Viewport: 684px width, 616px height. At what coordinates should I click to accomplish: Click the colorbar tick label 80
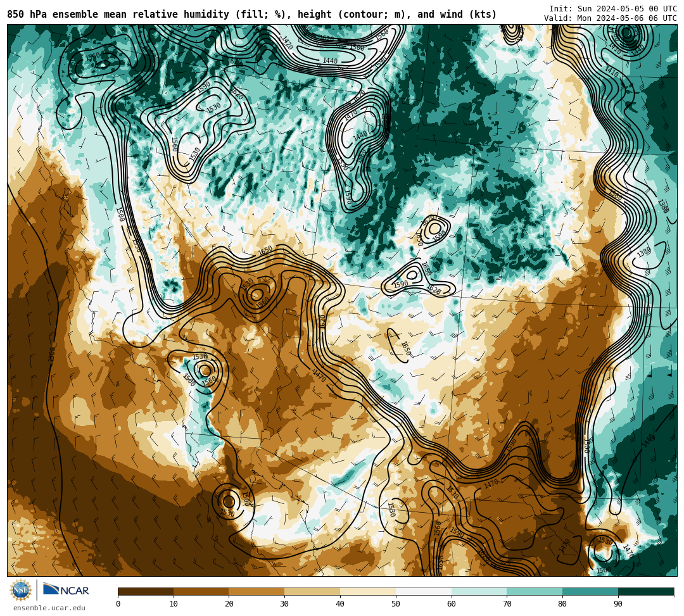(x=562, y=604)
